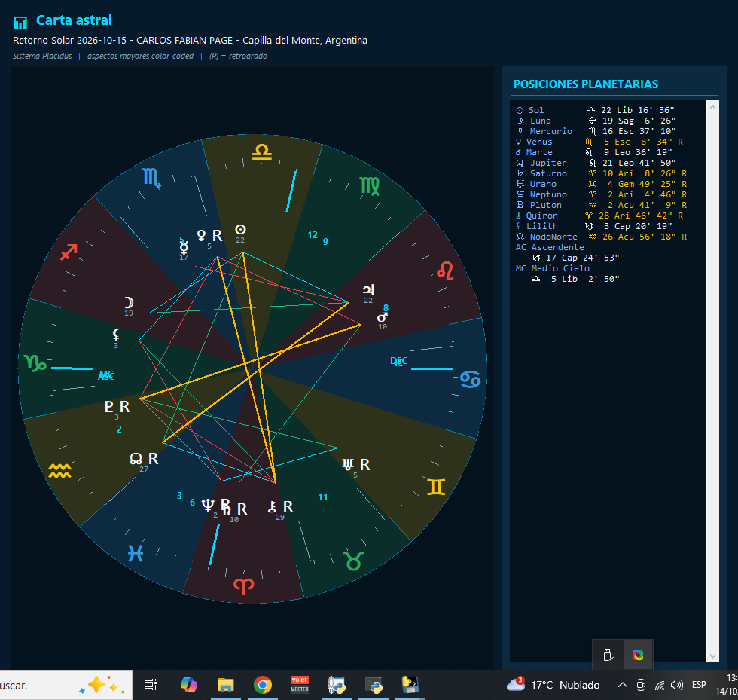This screenshot has height=700, width=738.
Task: Open Task View from the taskbar
Action: (x=150, y=684)
